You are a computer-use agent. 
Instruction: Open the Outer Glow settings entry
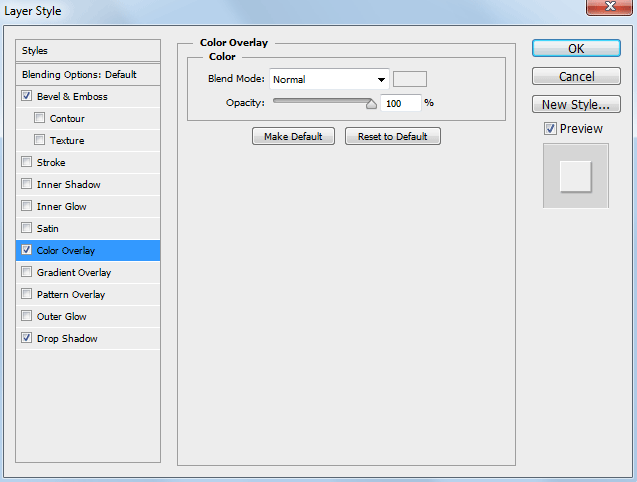[x=61, y=317]
